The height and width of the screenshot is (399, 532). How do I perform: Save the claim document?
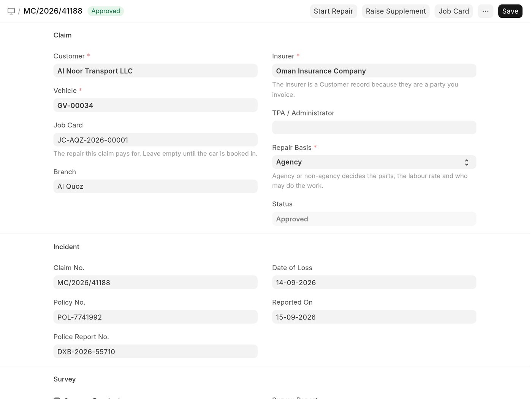pyautogui.click(x=510, y=11)
